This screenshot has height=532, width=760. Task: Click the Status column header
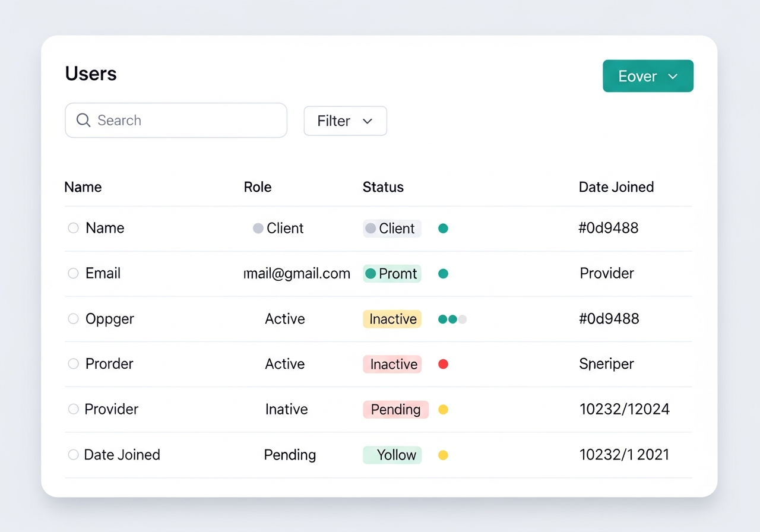point(383,187)
